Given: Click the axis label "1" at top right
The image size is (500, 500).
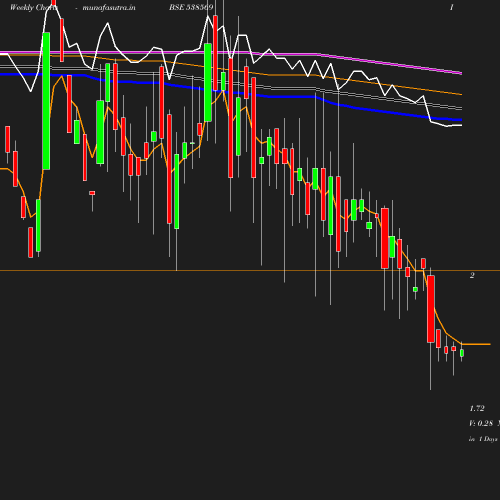Looking at the screenshot, I should (x=452, y=8).
